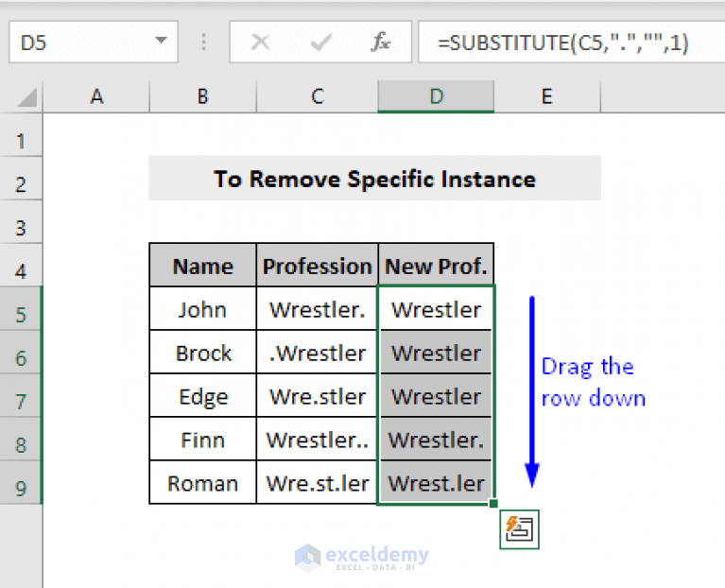Select column D header
This screenshot has height=588, width=725.
[436, 96]
